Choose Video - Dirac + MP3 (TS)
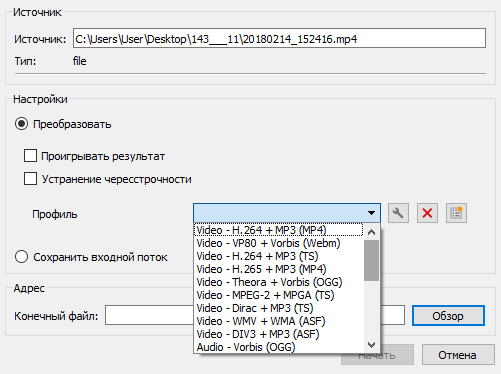Image resolution: width=501 pixels, height=374 pixels. pos(279,308)
